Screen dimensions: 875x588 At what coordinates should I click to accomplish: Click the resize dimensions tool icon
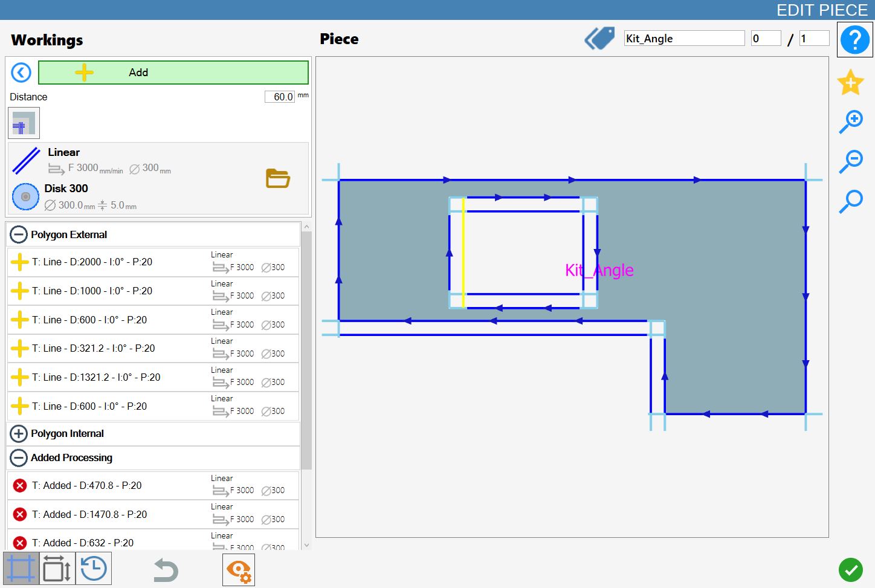pyautogui.click(x=57, y=569)
